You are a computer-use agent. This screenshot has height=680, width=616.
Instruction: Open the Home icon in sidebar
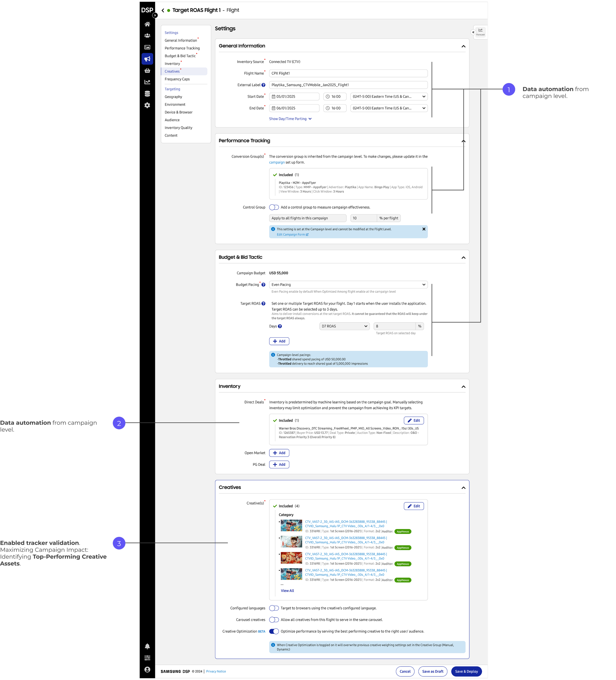147,24
